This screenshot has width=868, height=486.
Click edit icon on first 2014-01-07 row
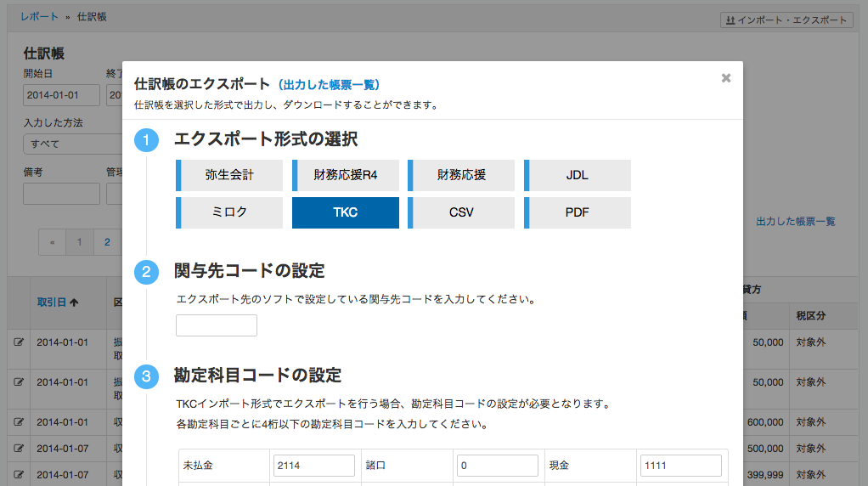tap(19, 449)
